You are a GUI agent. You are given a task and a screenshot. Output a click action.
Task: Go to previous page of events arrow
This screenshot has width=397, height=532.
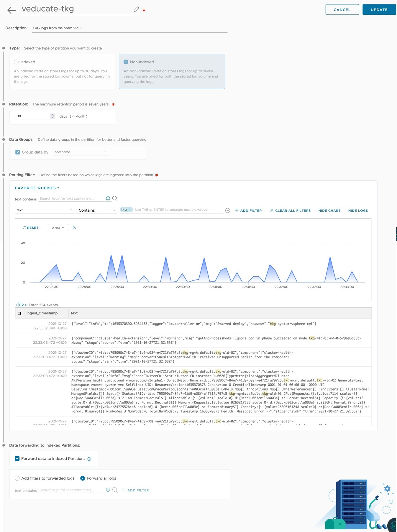pyautogui.click(x=16, y=305)
